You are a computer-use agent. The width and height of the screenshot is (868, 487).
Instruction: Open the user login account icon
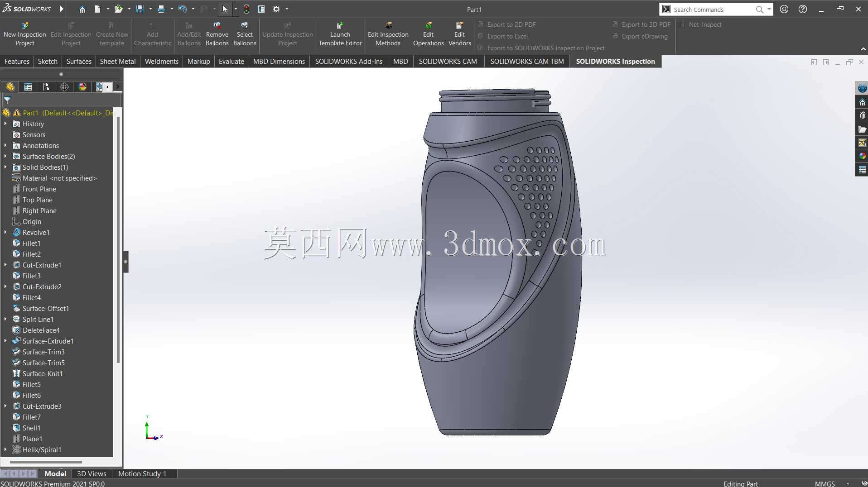pyautogui.click(x=784, y=9)
